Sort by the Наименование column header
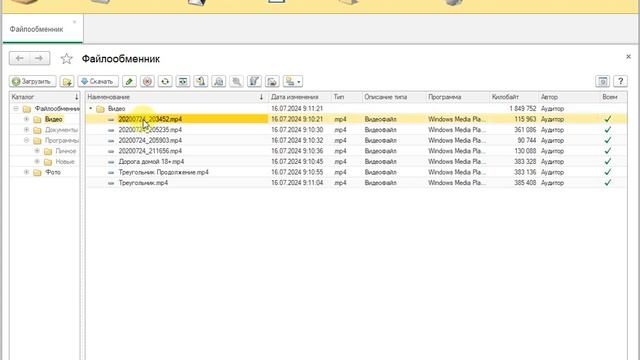640x360 pixels. click(x=176, y=97)
